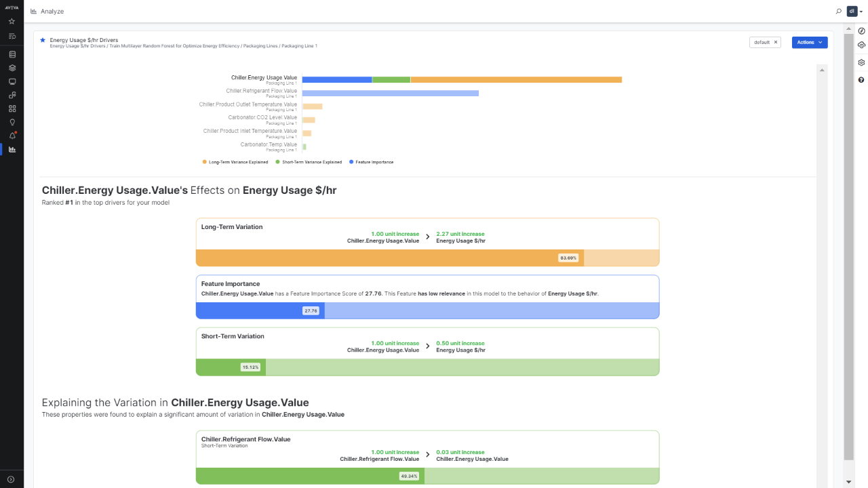Viewport: 868px width, 488px height.
Task: Open the compass icon in right panel
Action: coord(861,31)
